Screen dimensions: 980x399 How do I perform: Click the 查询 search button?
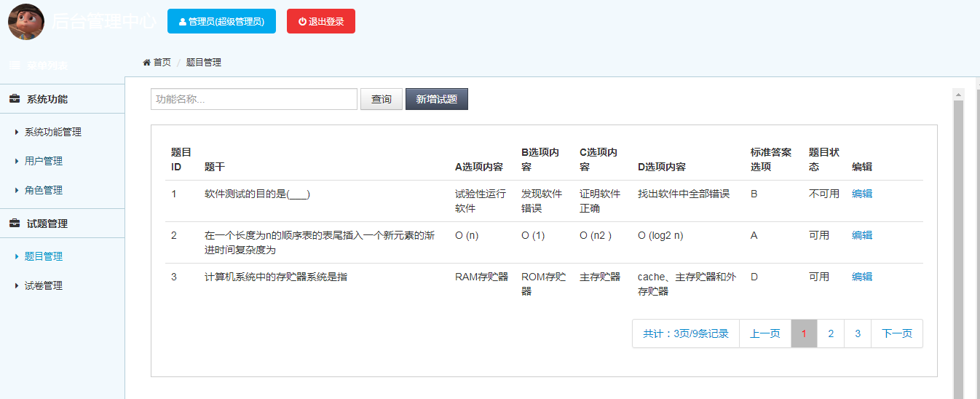click(382, 99)
